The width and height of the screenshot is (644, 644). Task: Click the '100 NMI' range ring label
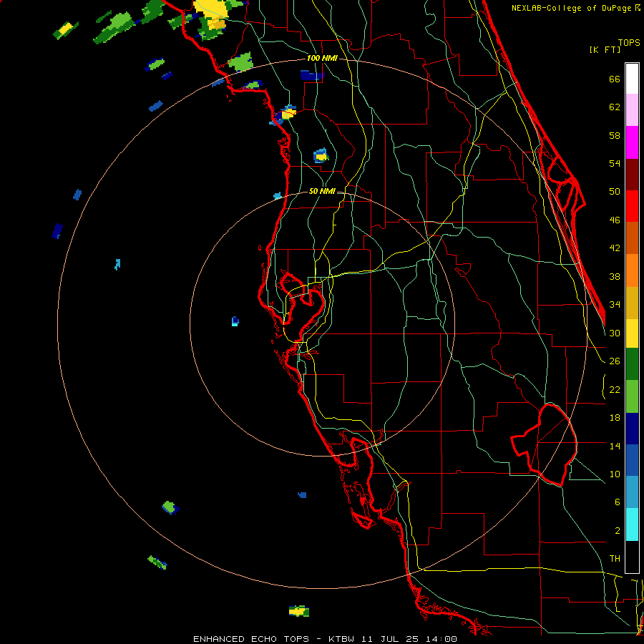(322, 59)
